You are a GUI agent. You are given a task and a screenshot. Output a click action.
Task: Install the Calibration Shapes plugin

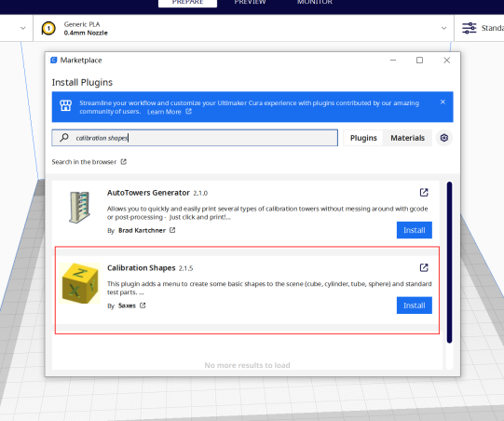pyautogui.click(x=414, y=305)
